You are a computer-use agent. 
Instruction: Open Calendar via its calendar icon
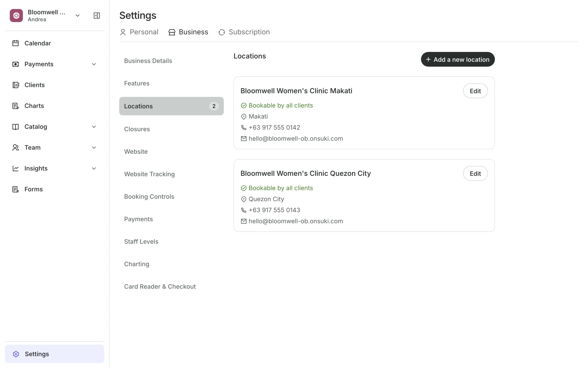16,43
